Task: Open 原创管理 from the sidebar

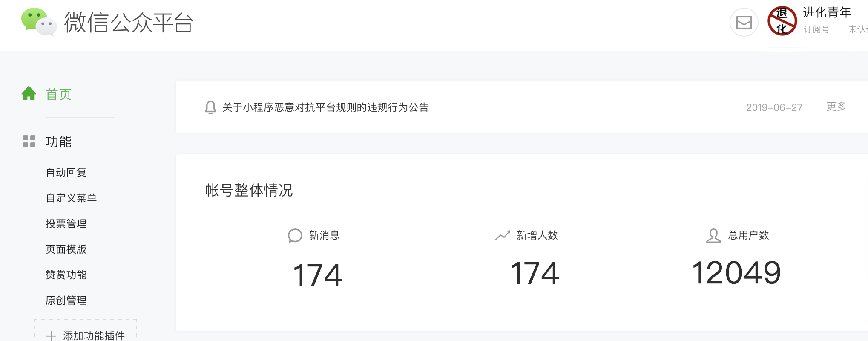Action: coord(66,301)
